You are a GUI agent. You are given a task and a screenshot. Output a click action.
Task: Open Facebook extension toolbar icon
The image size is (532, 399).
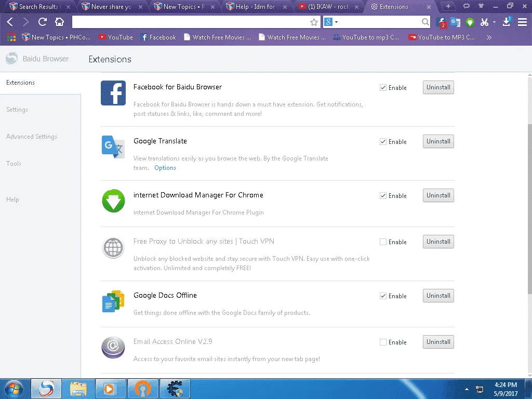point(441,22)
